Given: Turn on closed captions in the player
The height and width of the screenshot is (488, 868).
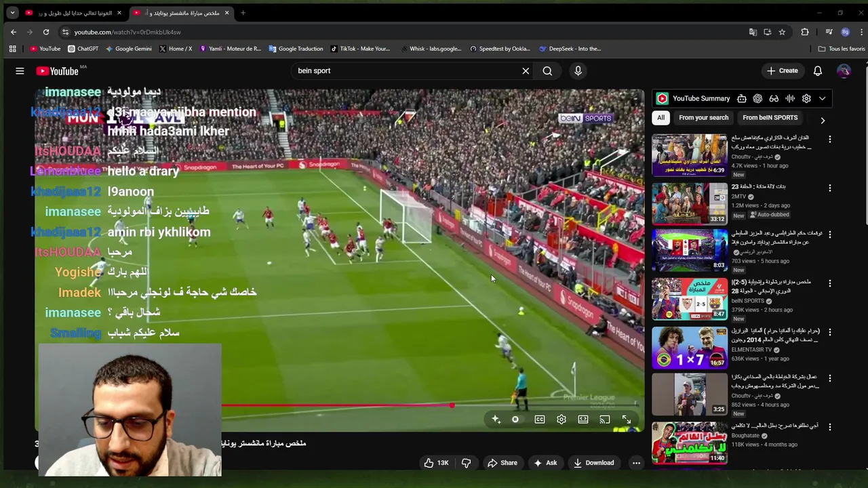Looking at the screenshot, I should pos(540,420).
